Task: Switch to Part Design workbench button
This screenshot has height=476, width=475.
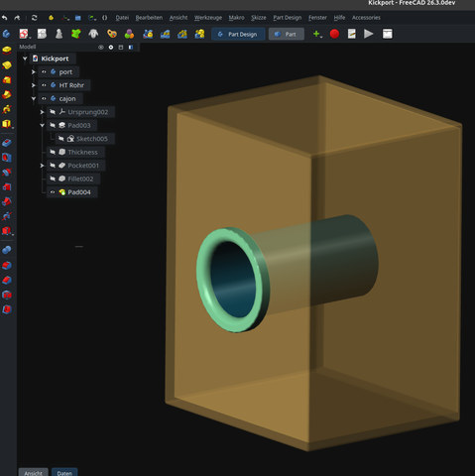Action: pyautogui.click(x=238, y=34)
